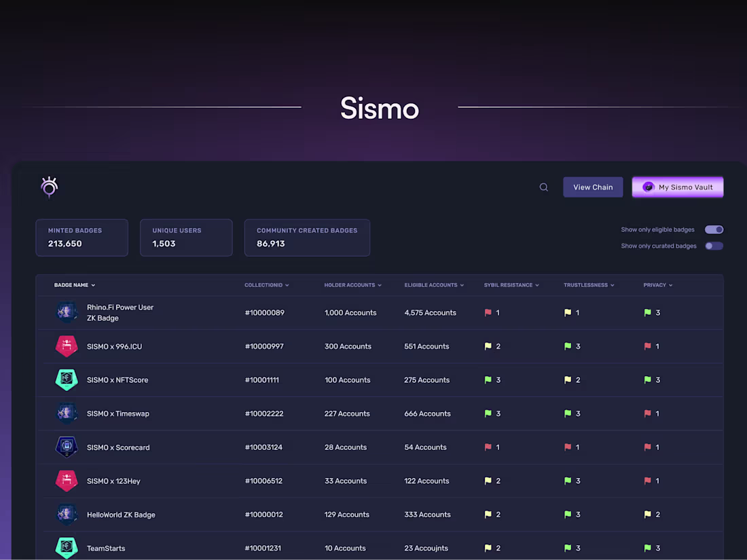Click the Rhino.Fi Power User badge icon

66,312
